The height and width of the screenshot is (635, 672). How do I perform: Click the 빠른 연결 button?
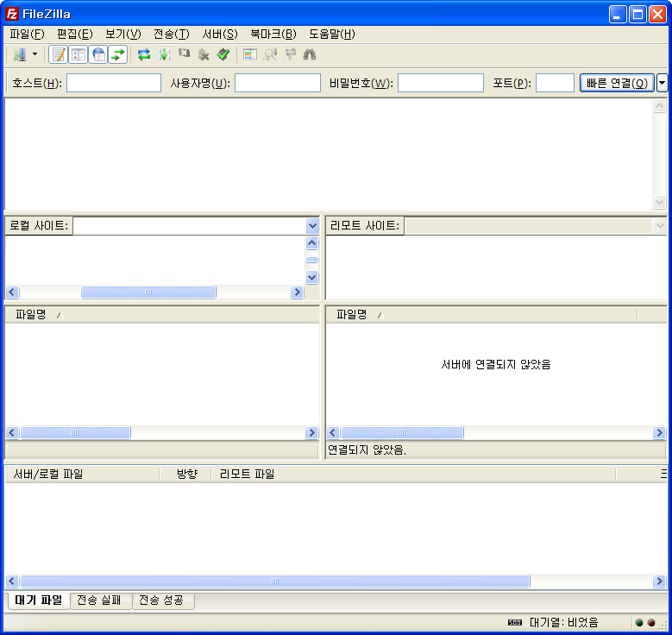pos(617,83)
